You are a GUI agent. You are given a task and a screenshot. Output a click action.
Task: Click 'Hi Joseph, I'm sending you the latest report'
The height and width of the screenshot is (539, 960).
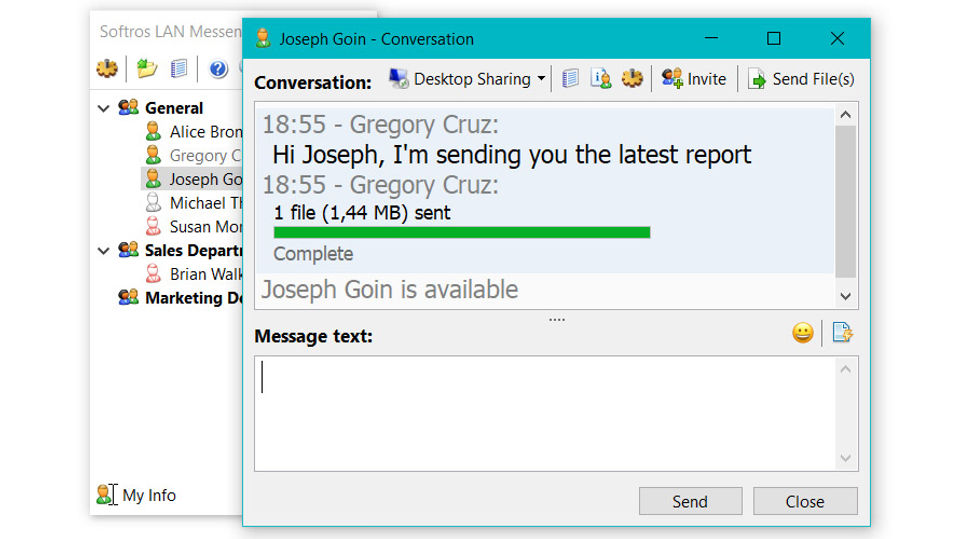(x=512, y=154)
